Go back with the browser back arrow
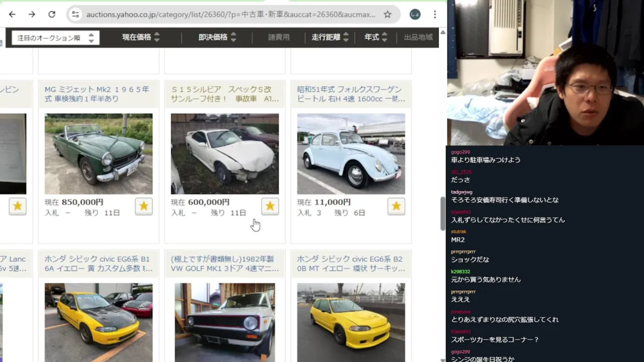The height and width of the screenshot is (362, 644). tap(12, 15)
